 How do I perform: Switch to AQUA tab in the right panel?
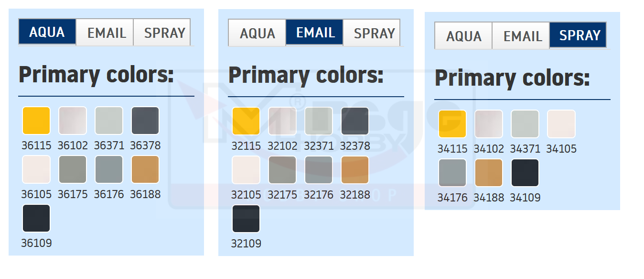click(463, 36)
